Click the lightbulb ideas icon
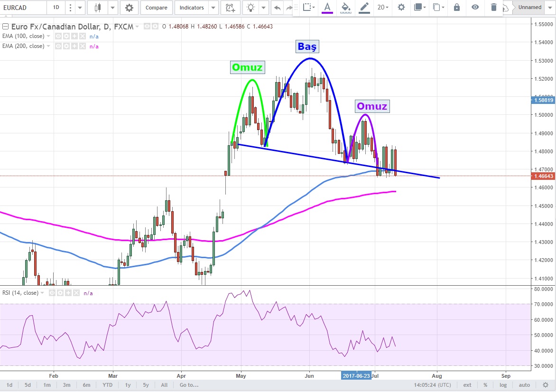The image size is (556, 392). 250,8
